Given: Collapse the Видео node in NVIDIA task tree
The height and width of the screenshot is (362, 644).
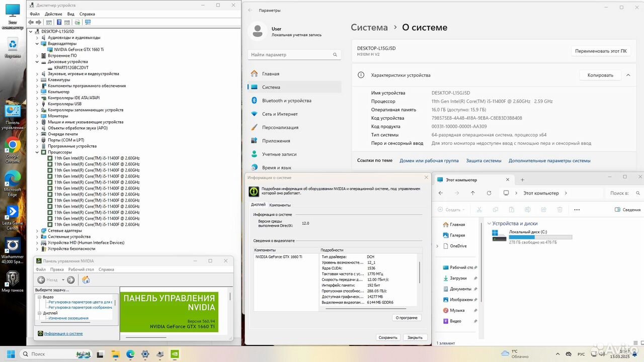Looking at the screenshot, I should (x=40, y=297).
